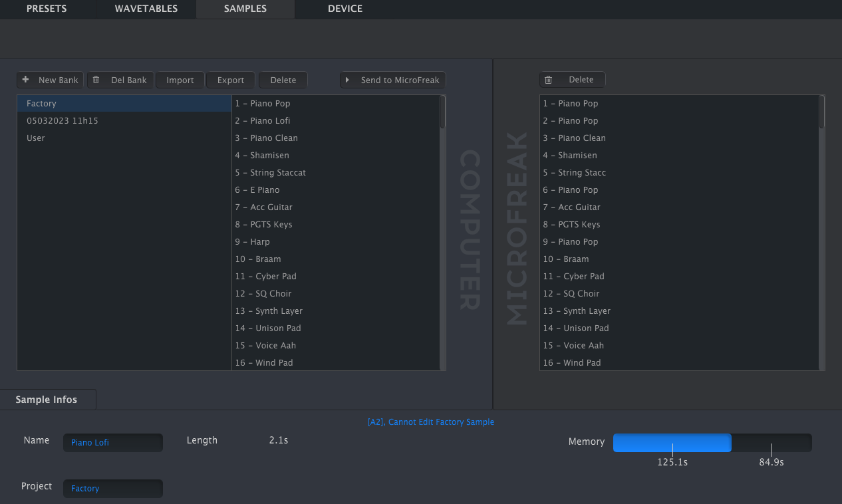Select computer sample 13 – Synth Layer
Screen dimensions: 842x504
click(x=335, y=311)
